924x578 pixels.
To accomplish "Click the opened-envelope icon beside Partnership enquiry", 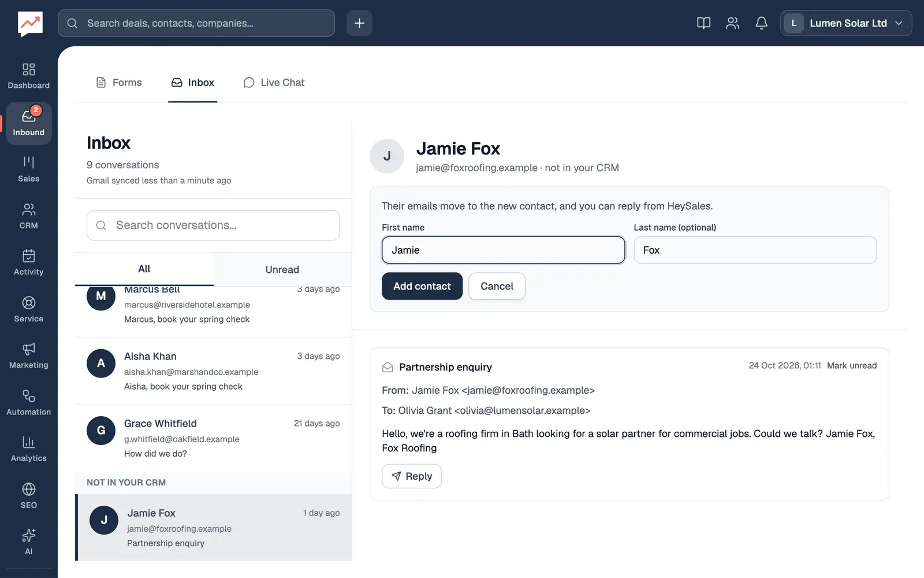I will [x=388, y=367].
